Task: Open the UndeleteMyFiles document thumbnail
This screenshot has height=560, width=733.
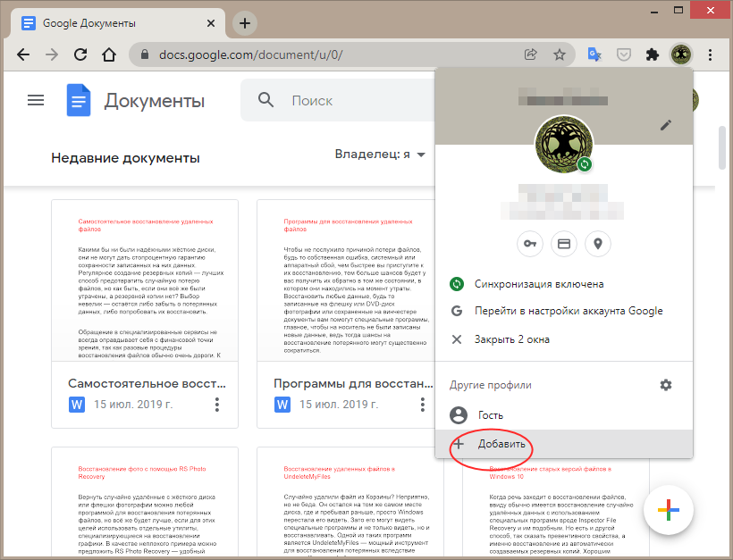Action: (350, 503)
